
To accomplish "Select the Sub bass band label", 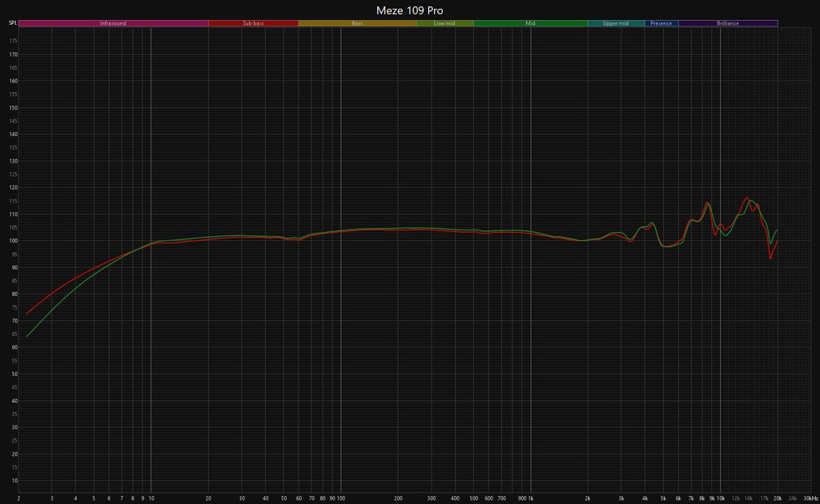I will [253, 23].
